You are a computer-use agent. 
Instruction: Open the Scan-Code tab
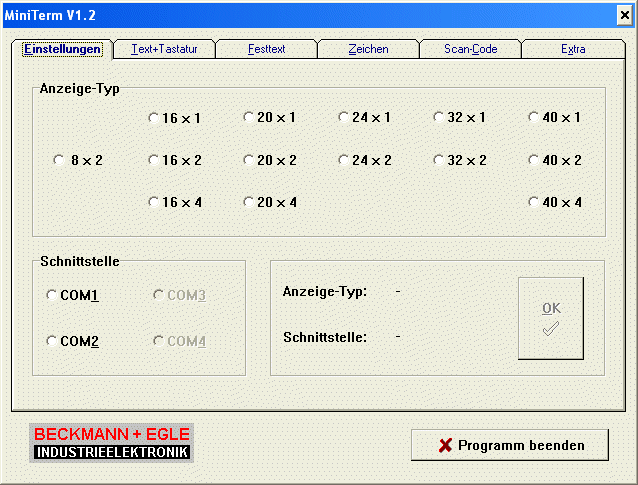coord(470,49)
